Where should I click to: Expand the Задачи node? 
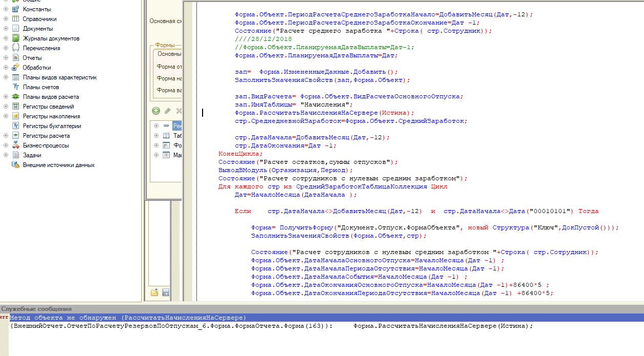pos(6,155)
